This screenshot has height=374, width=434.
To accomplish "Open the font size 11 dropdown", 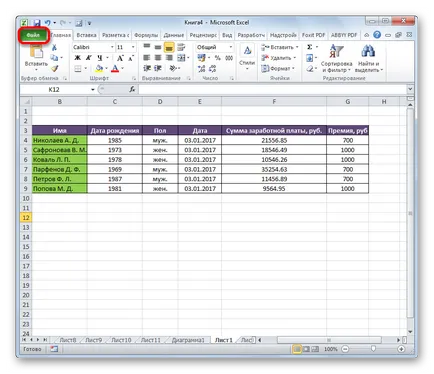I will (x=133, y=47).
